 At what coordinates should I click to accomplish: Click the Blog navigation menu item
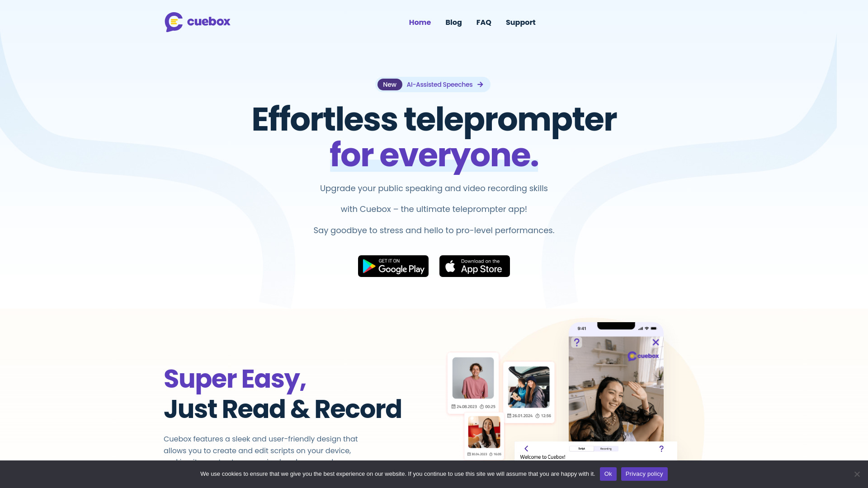(454, 22)
